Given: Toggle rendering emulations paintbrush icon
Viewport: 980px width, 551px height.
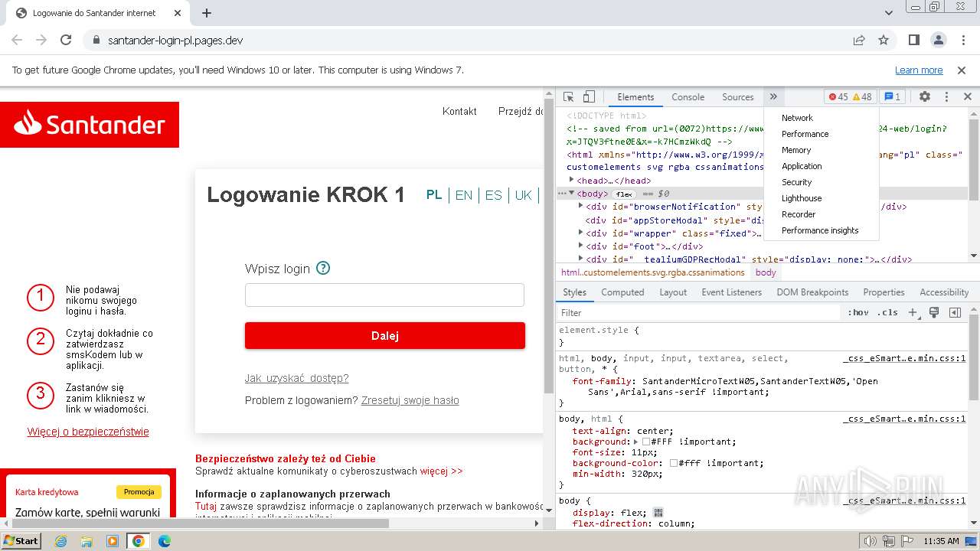Looking at the screenshot, I should coord(934,312).
